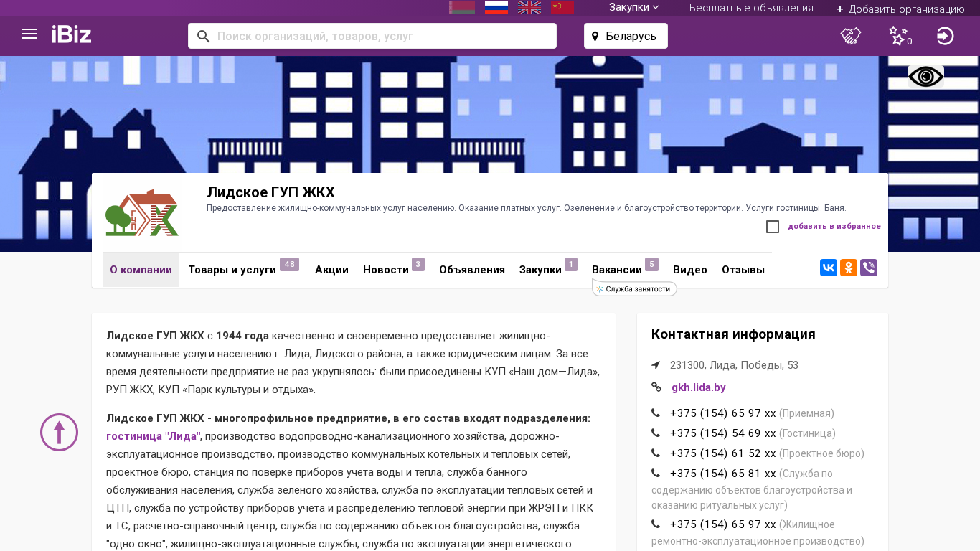Open the company logo image

pyautogui.click(x=142, y=213)
